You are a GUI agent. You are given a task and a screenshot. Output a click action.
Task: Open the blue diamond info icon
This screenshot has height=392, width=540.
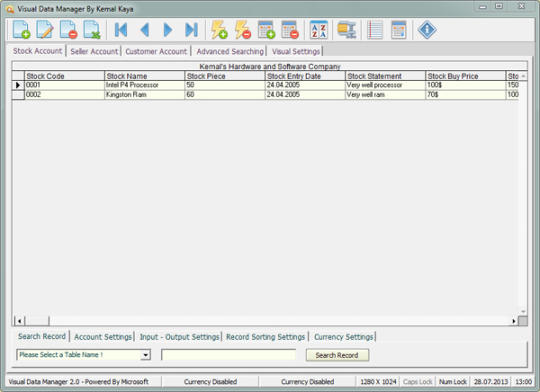[427, 30]
